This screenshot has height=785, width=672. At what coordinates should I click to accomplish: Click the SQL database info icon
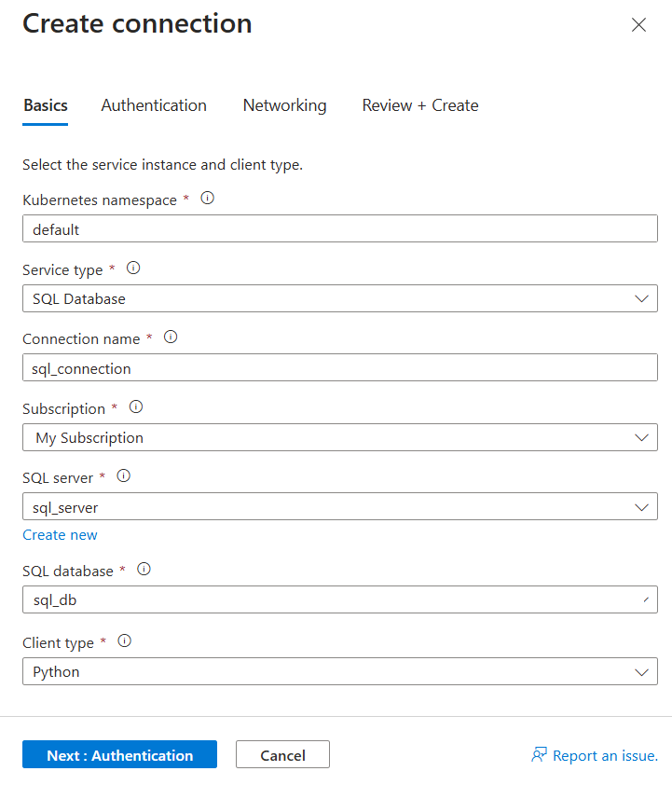[144, 569]
